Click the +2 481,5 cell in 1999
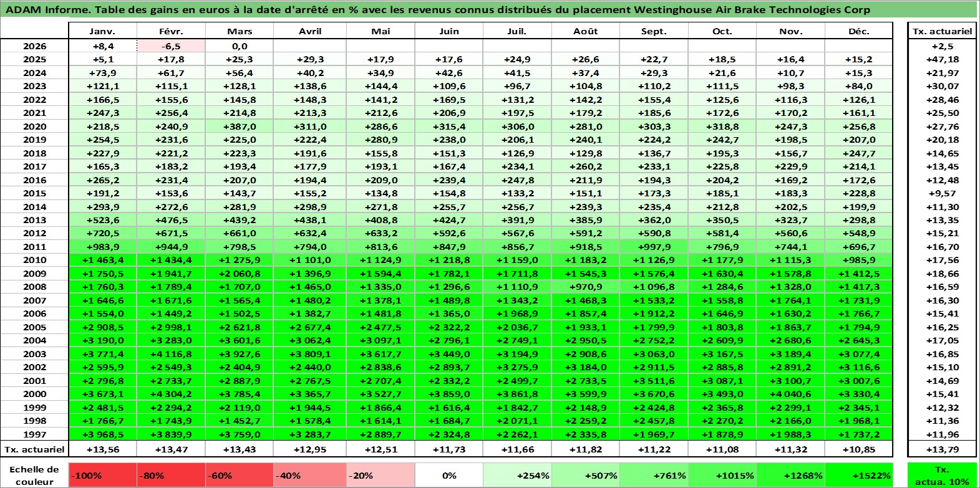 click(x=102, y=408)
